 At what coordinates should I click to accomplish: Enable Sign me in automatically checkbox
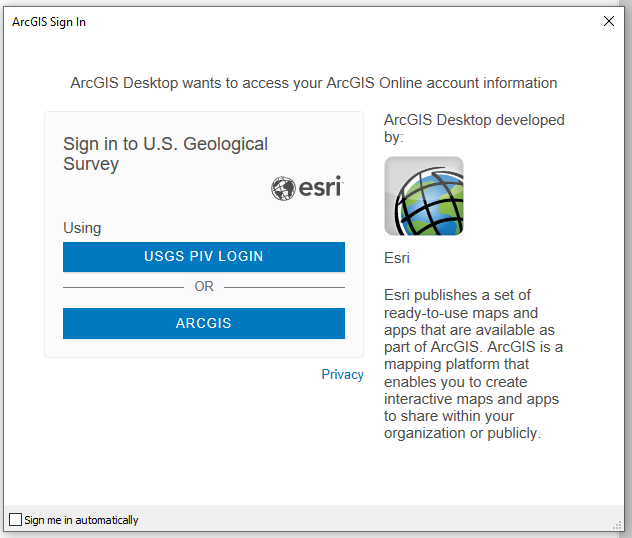point(15,519)
